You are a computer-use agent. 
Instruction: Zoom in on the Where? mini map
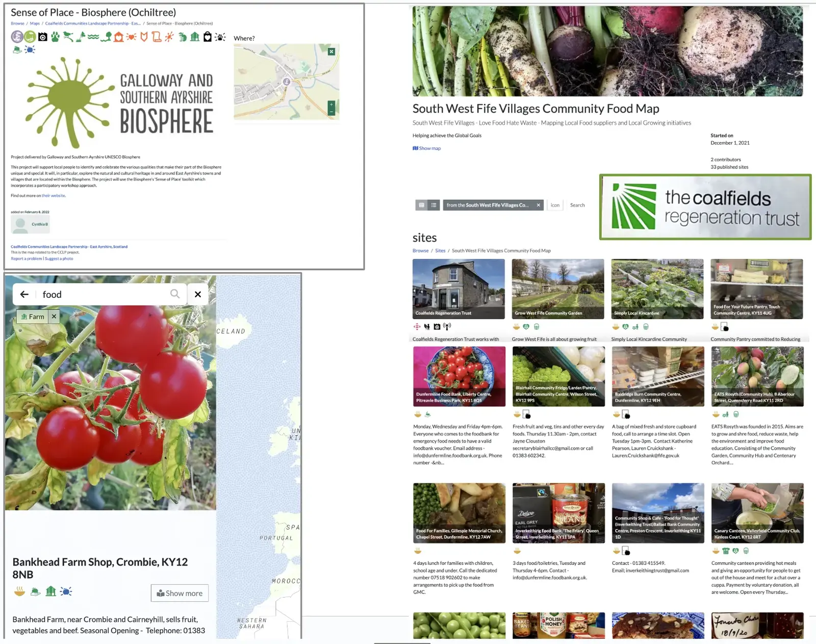click(331, 104)
